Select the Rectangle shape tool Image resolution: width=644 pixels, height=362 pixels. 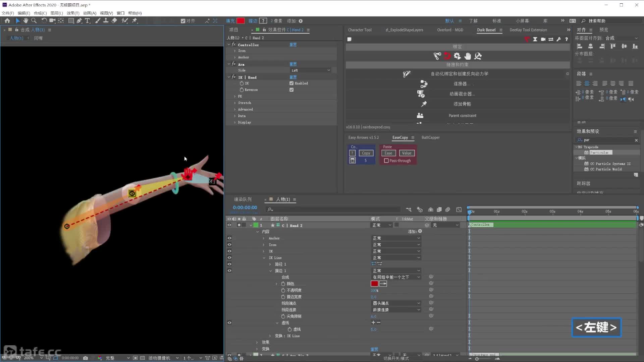tap(71, 21)
